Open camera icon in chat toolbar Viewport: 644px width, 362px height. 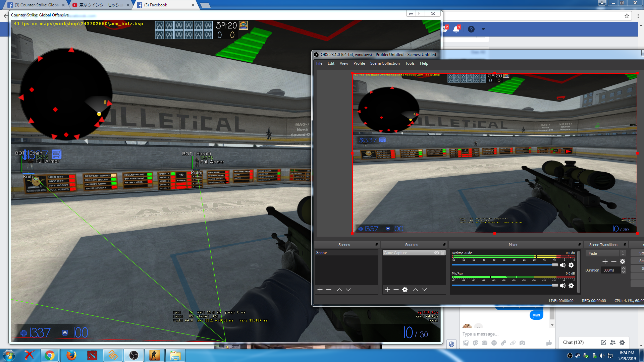point(522,343)
